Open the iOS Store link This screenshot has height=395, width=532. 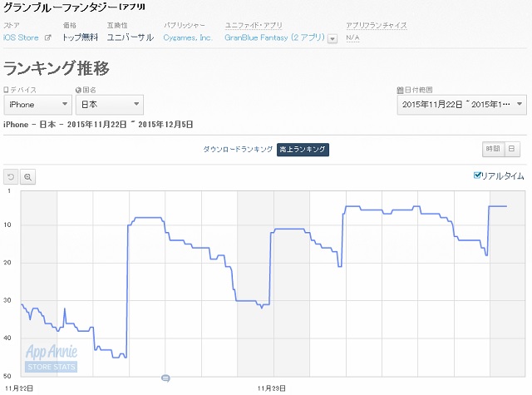(x=22, y=37)
